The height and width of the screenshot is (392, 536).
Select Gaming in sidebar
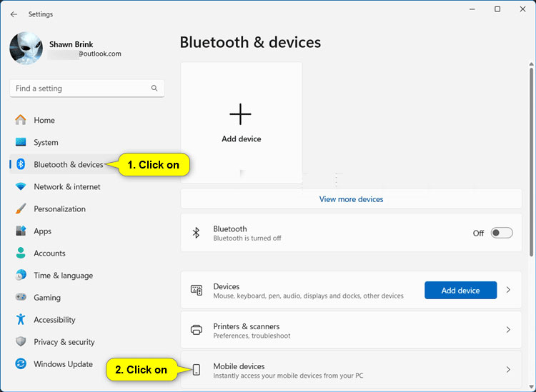pos(47,298)
